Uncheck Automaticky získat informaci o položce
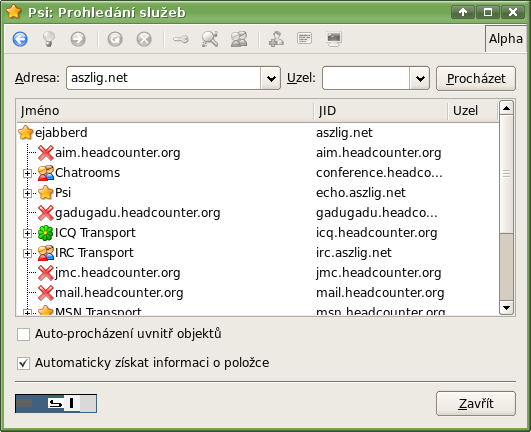The height and width of the screenshot is (432, 531). click(23, 363)
